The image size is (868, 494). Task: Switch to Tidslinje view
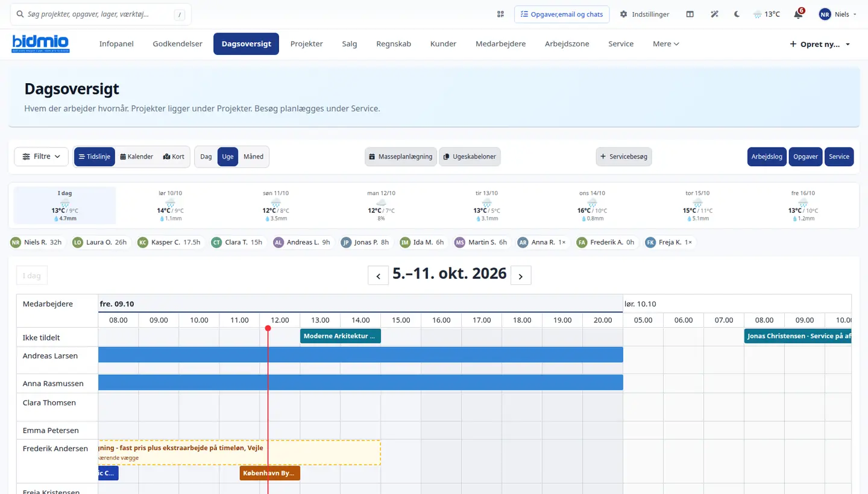click(95, 157)
